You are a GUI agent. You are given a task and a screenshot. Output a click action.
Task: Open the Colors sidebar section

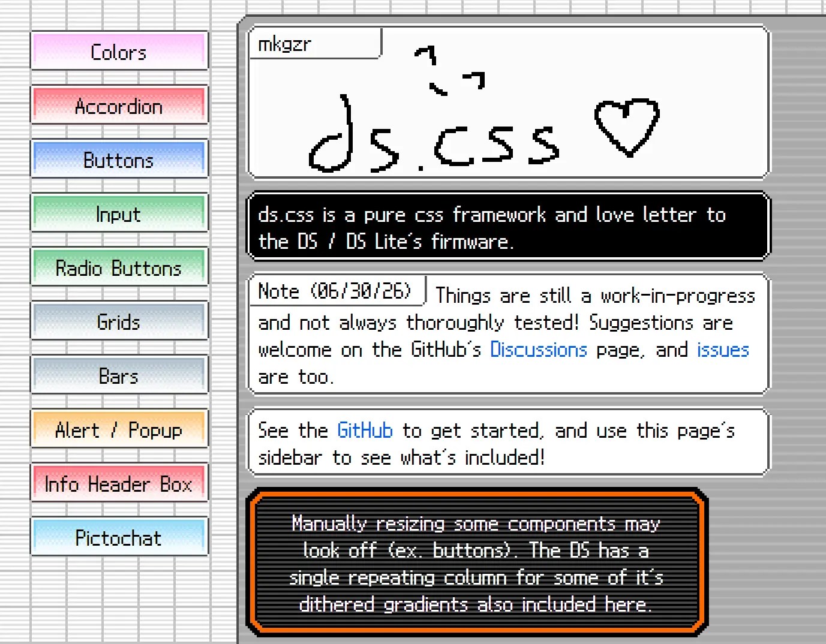pos(119,52)
